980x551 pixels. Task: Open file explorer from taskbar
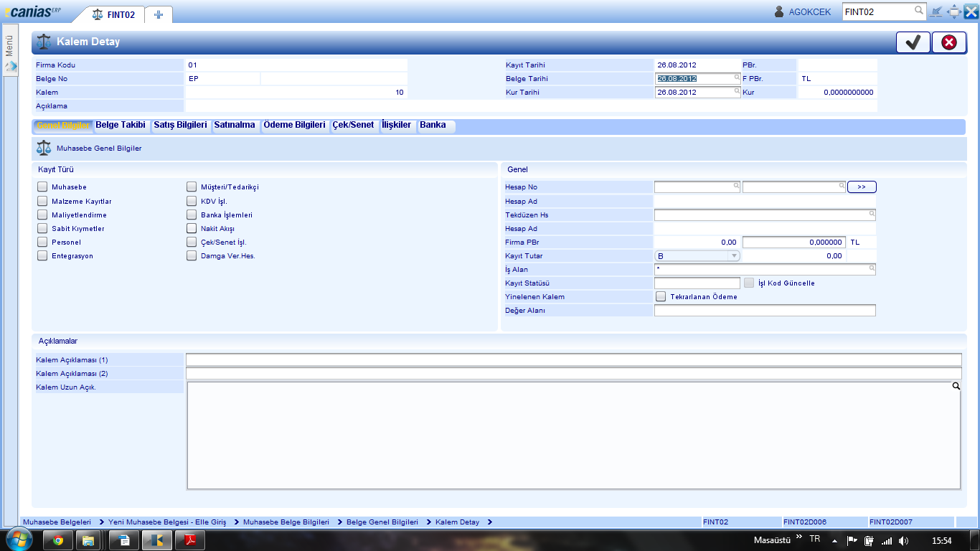[x=90, y=540]
